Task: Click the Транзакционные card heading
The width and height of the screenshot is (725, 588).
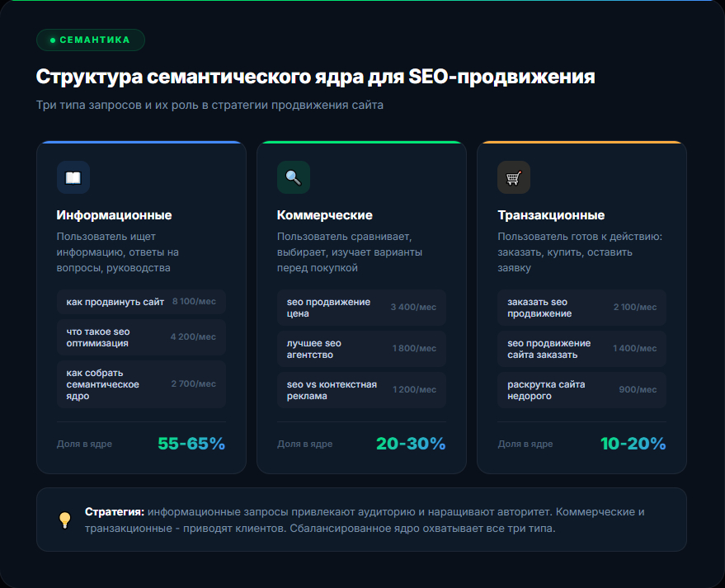Action: coord(551,215)
